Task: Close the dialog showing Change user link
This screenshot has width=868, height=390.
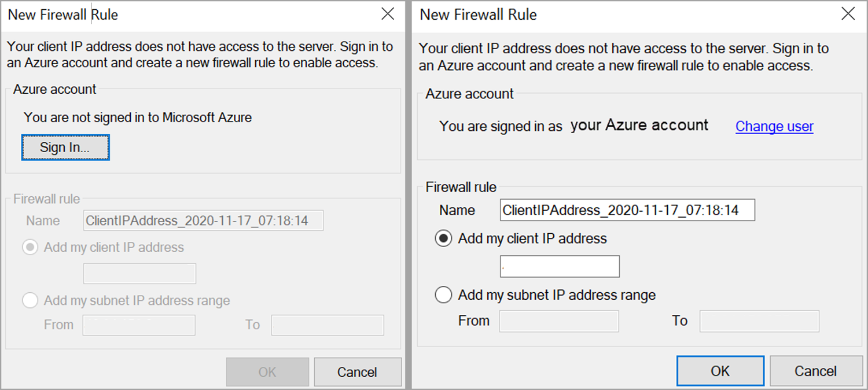Action: 848,14
